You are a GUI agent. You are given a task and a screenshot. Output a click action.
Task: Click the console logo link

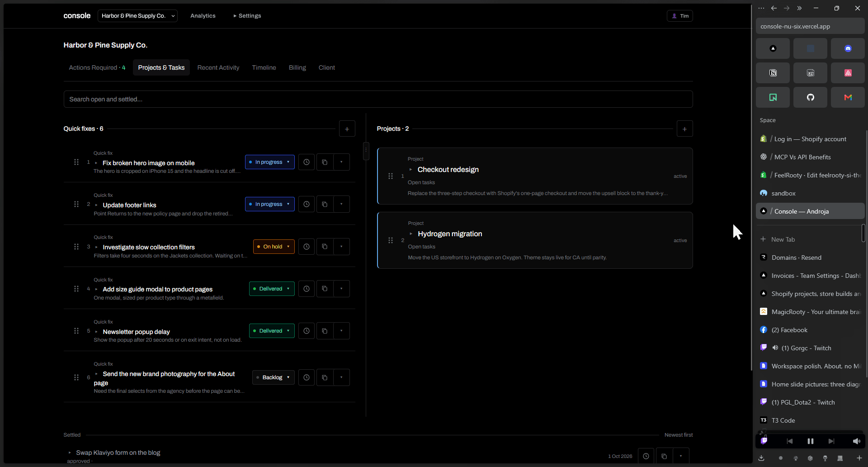(x=77, y=16)
